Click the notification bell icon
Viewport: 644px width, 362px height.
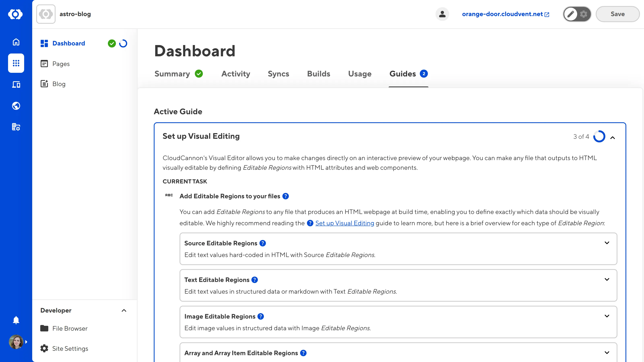click(16, 320)
